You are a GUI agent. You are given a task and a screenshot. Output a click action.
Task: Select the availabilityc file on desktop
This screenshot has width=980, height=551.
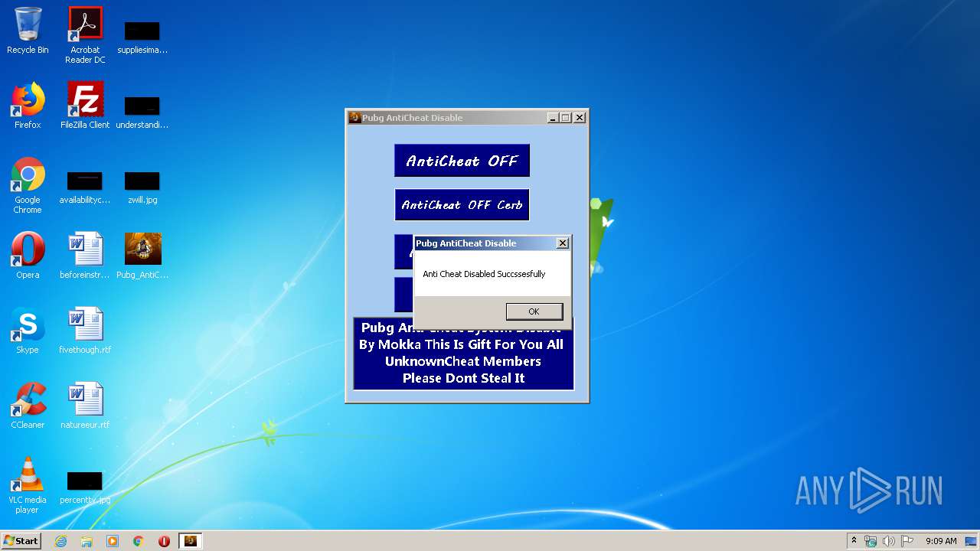[x=85, y=187]
